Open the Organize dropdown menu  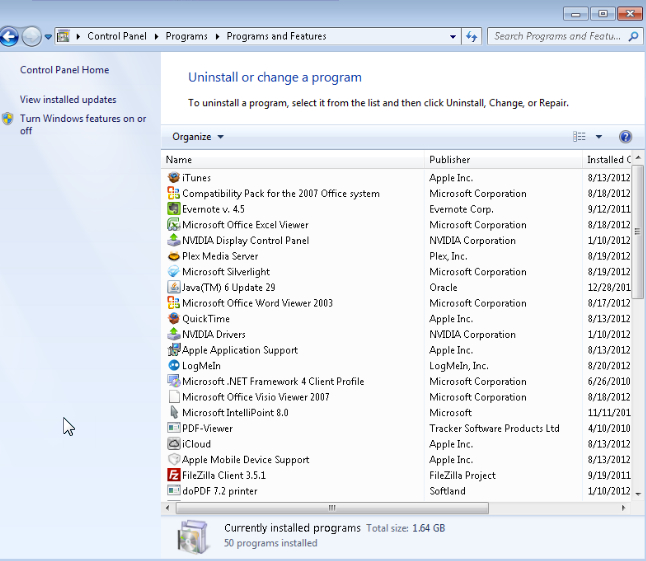pyautogui.click(x=198, y=137)
